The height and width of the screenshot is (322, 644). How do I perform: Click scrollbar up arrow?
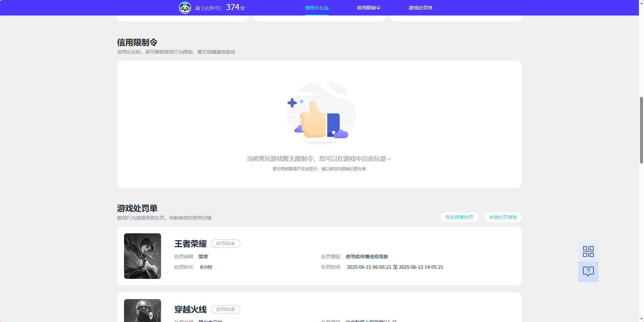tap(641, 3)
